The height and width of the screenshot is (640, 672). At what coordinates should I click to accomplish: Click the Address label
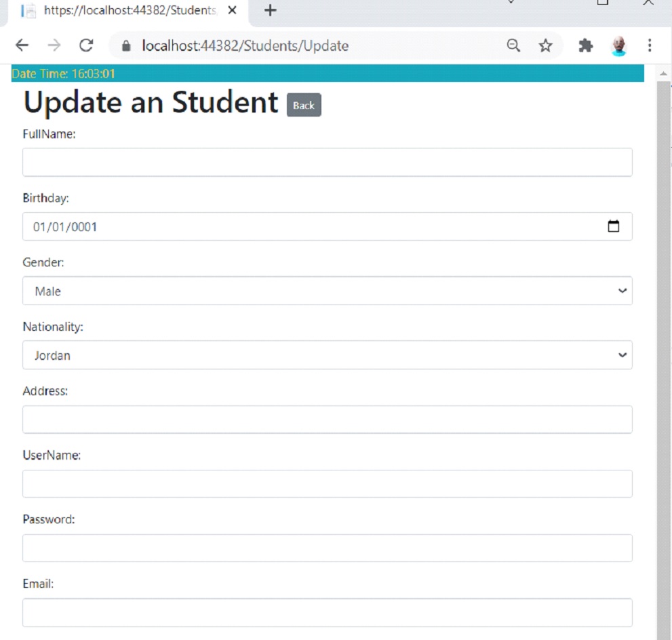click(45, 391)
